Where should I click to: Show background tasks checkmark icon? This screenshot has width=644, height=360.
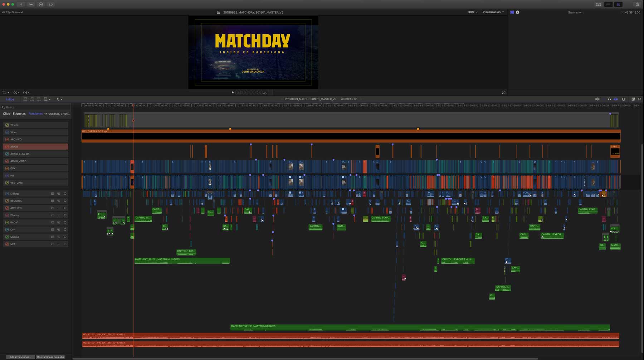(41, 4)
